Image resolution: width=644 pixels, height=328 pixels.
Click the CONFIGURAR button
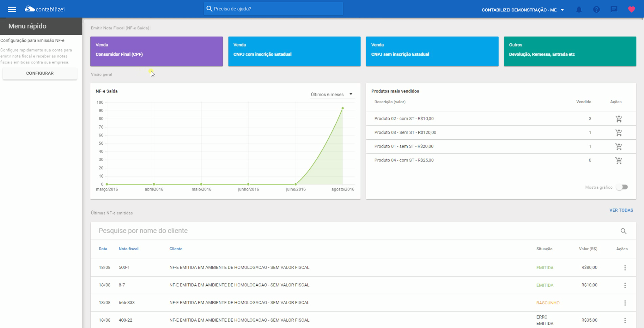click(x=40, y=73)
